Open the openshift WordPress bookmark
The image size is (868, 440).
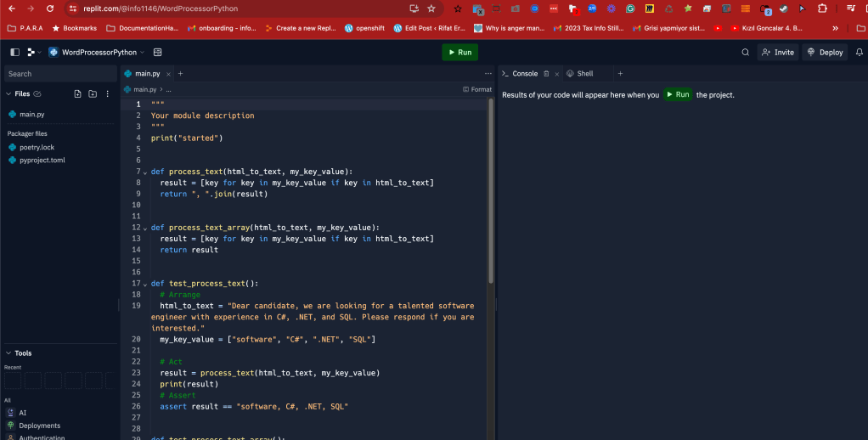point(365,28)
